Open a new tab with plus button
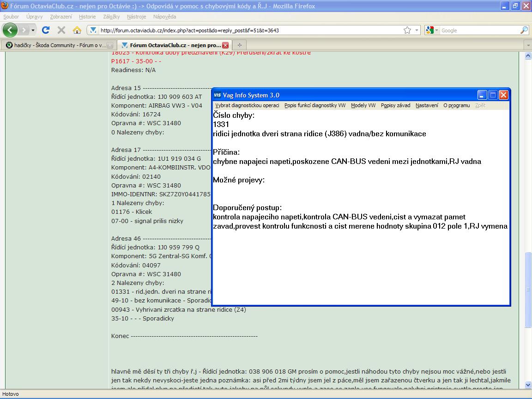 coord(239,45)
